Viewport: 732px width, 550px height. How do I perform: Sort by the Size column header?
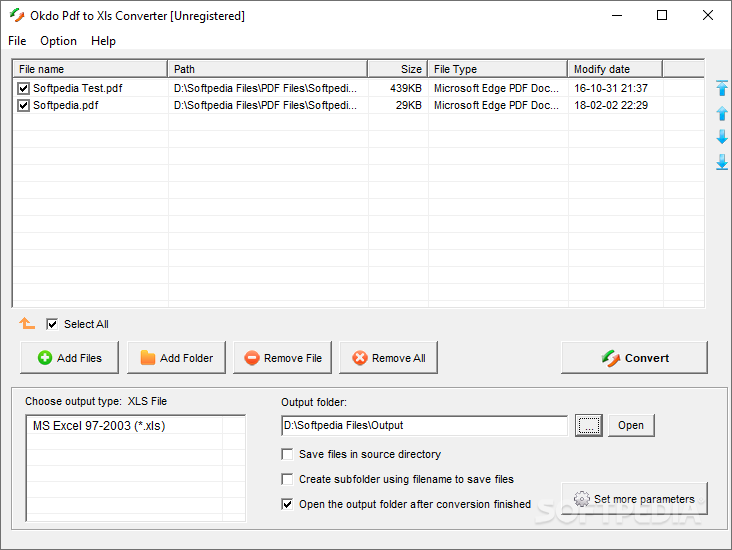point(398,69)
